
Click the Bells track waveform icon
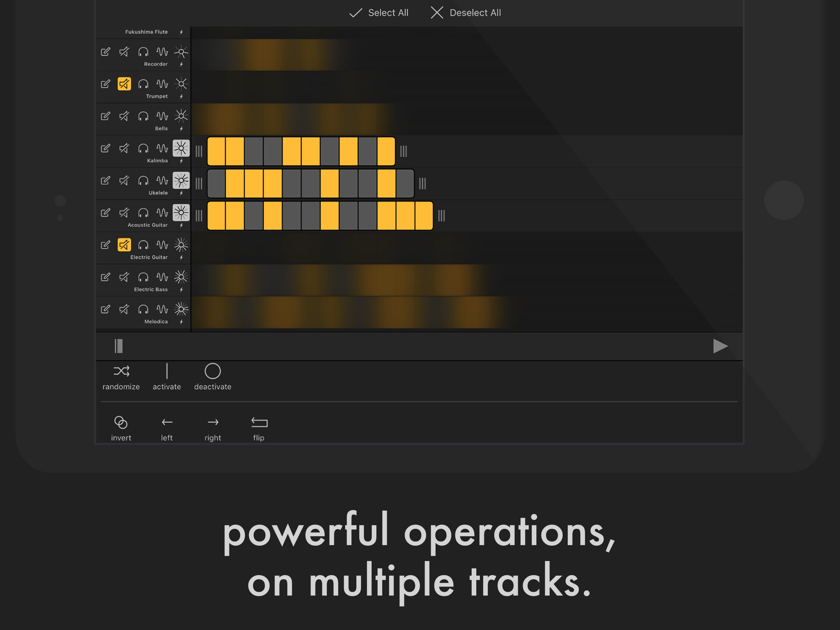pos(162,116)
